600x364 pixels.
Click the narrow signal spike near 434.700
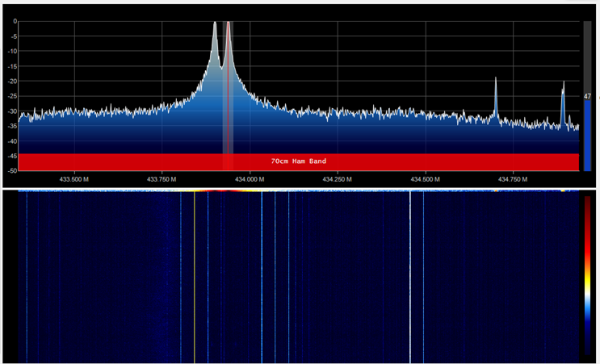(496, 96)
